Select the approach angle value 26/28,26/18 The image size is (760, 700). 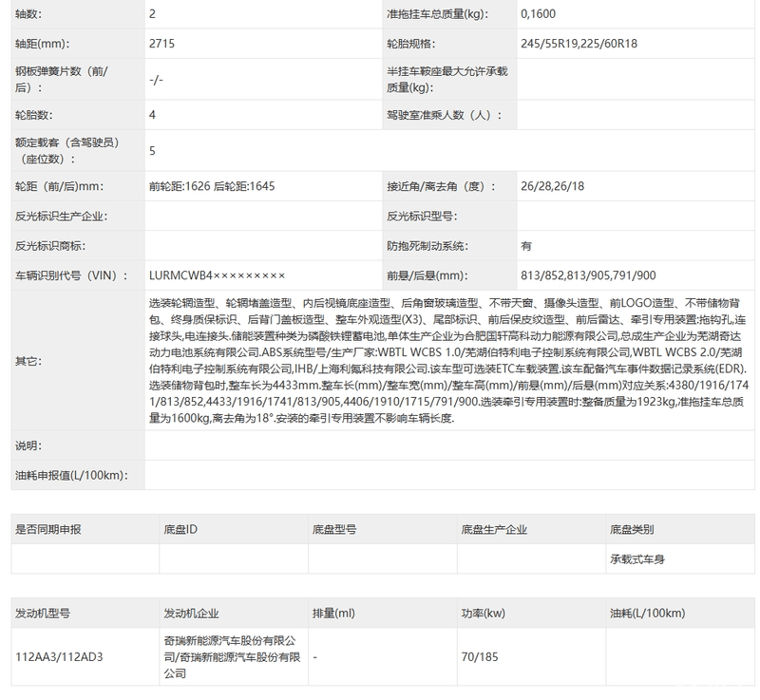tap(627, 186)
